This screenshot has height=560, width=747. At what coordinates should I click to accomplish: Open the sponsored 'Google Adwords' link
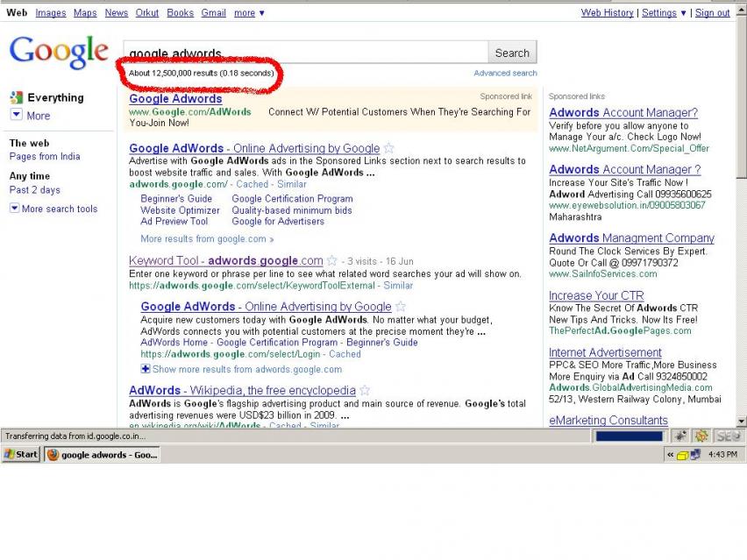pos(175,98)
